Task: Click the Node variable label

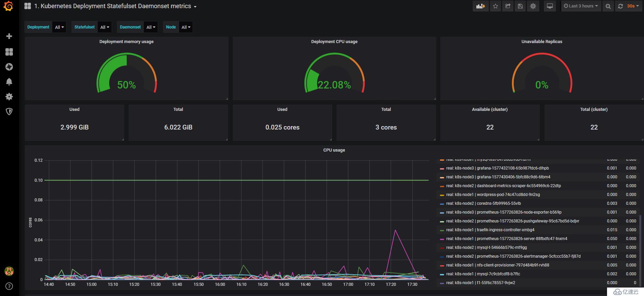Action: (171, 27)
